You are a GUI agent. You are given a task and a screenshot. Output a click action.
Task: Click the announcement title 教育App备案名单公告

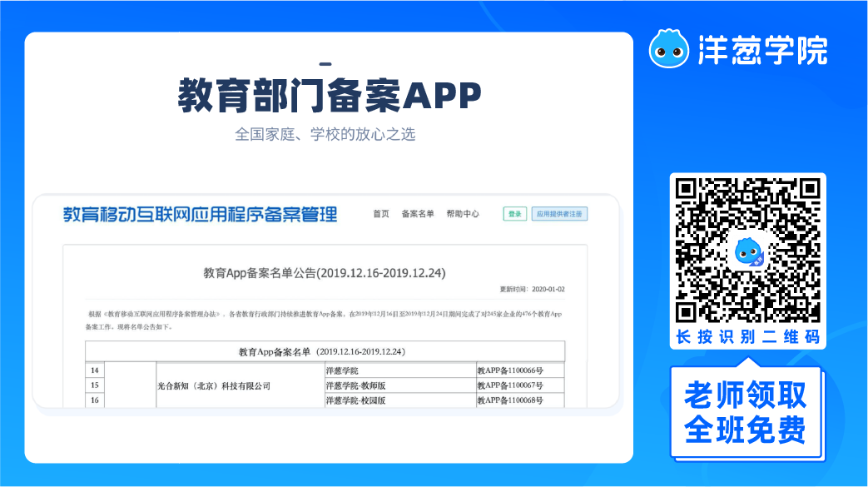pyautogui.click(x=325, y=272)
